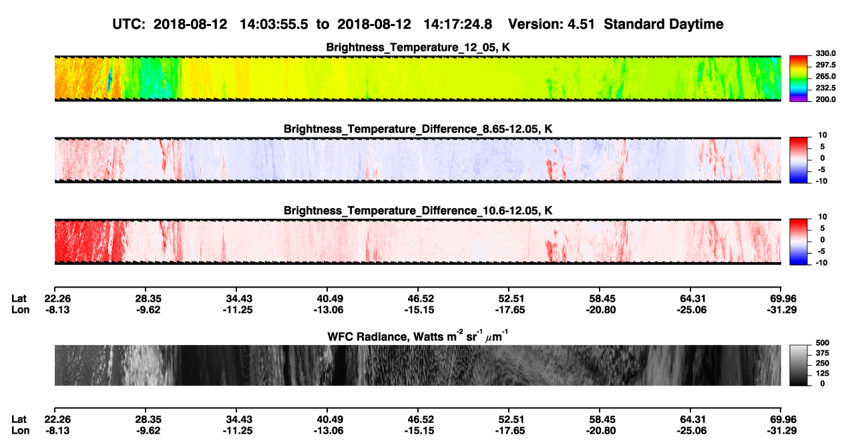The height and width of the screenshot is (445, 868).
Task: Click latitude '52.51' on the bottom axis
Action: 509,420
